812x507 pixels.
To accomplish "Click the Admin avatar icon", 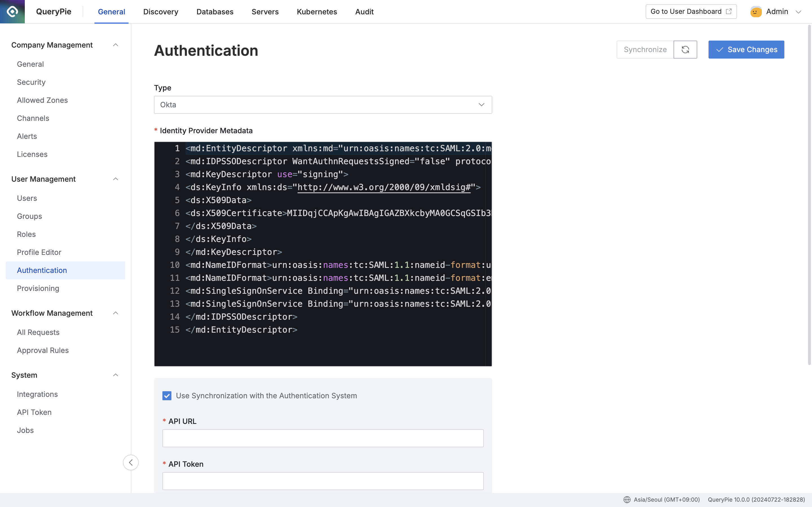I will (756, 12).
